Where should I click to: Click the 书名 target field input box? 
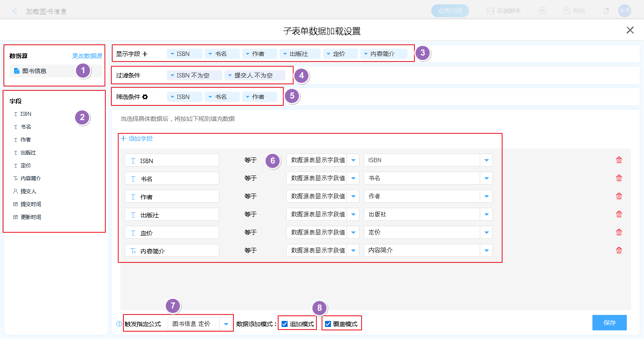[172, 178]
